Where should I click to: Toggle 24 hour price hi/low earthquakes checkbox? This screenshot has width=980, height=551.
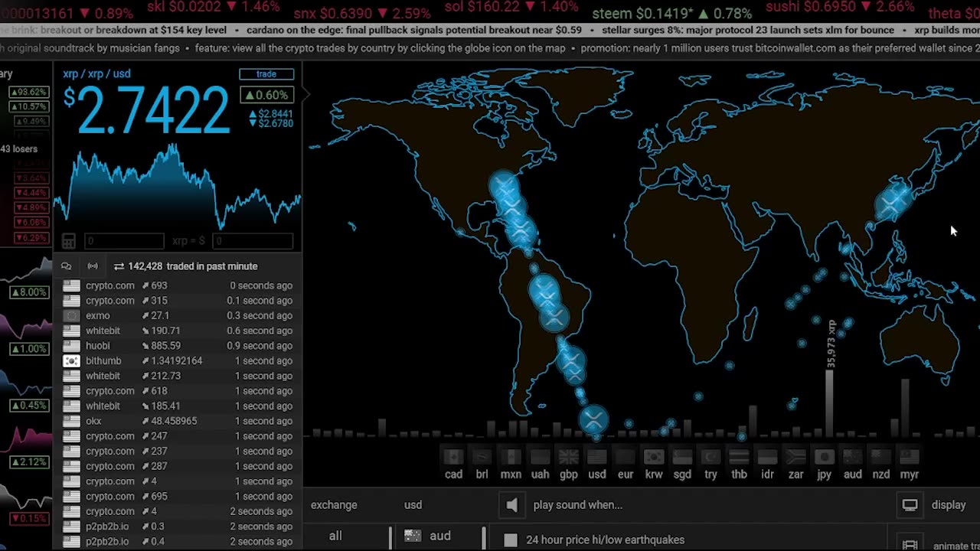(x=511, y=540)
